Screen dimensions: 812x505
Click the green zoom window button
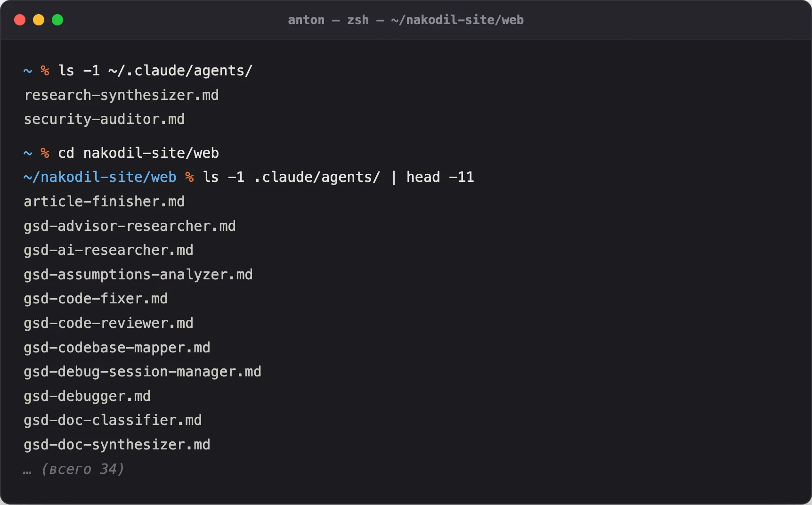57,20
